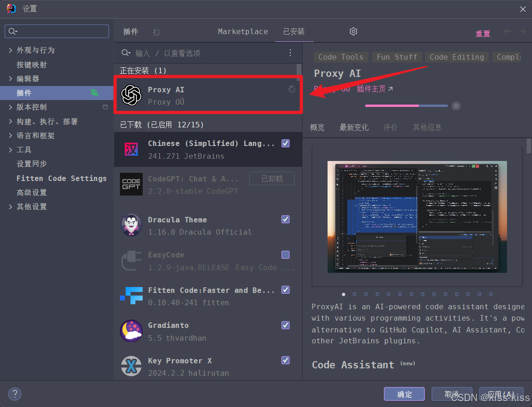The height and width of the screenshot is (407, 532).
Task: Select the last screenshot carousel dot
Action: click(491, 294)
